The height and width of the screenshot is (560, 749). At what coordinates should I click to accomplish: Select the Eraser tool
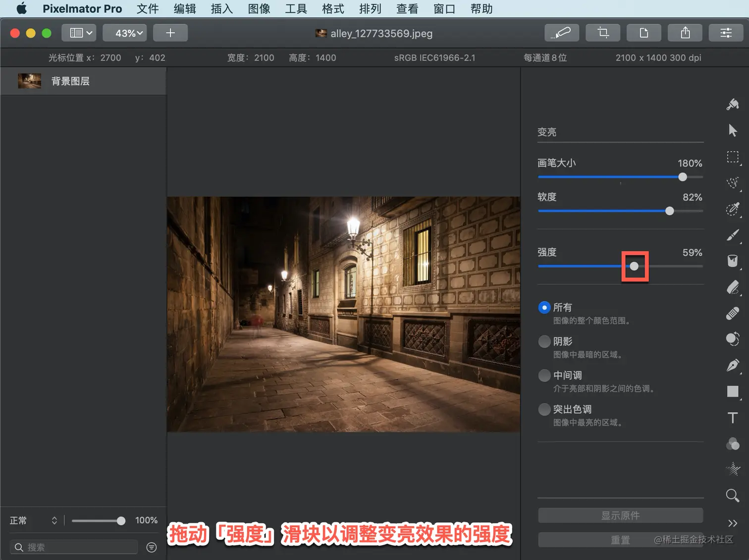pyautogui.click(x=733, y=287)
